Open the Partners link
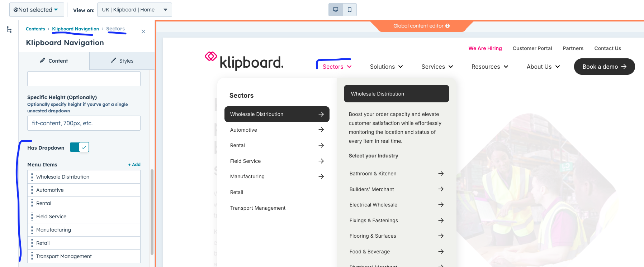The width and height of the screenshot is (644, 267). point(573,48)
